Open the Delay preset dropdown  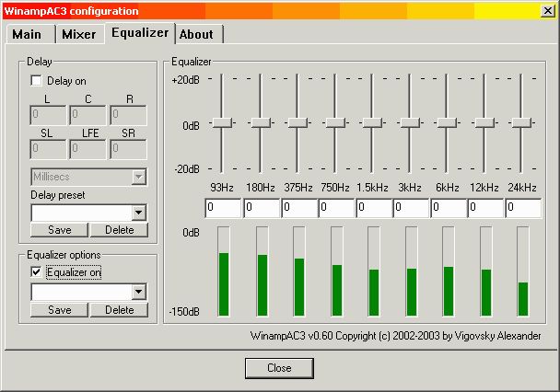pos(138,213)
